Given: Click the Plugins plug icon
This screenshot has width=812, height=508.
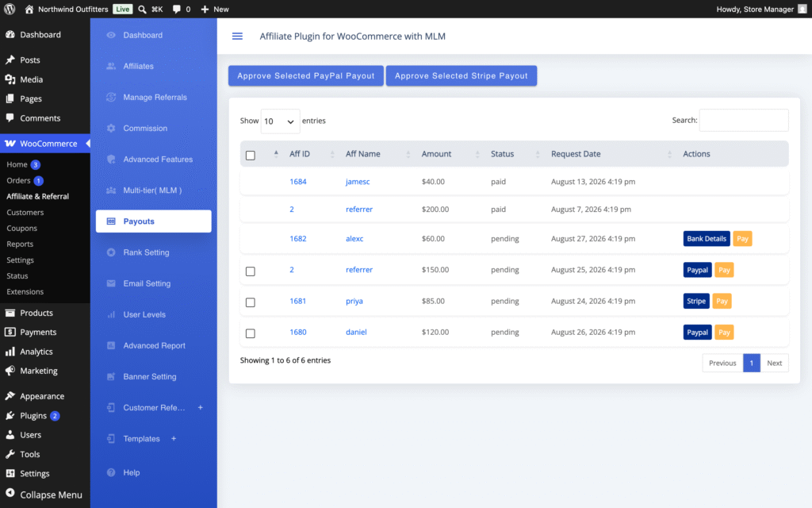Looking at the screenshot, I should (x=10, y=415).
